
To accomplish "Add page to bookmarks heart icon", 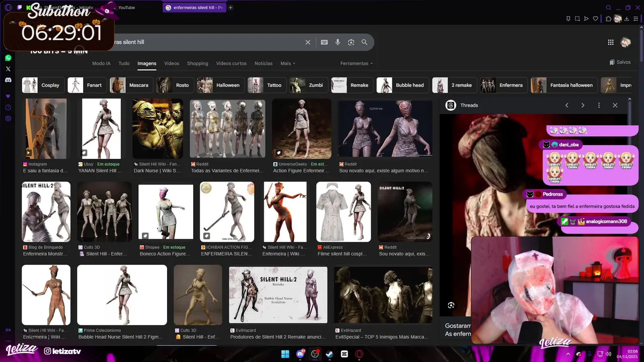I will (595, 19).
